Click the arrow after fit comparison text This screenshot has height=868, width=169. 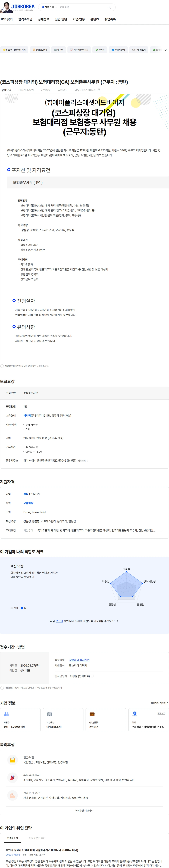coord(117,621)
